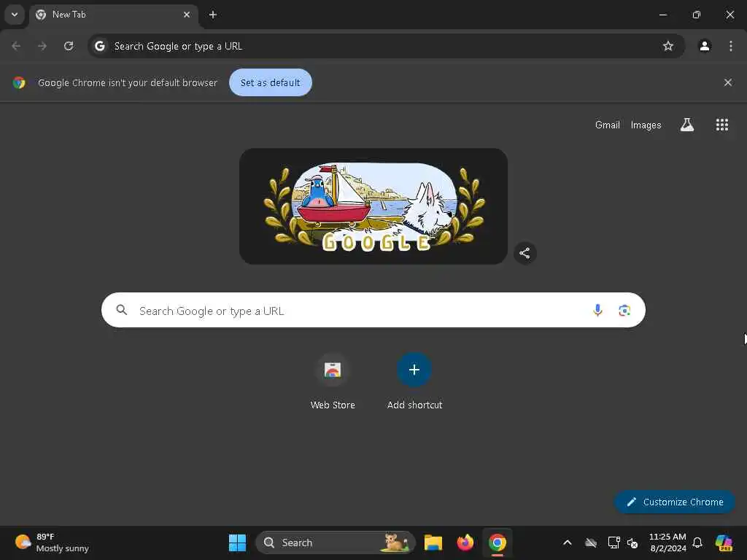Screen dimensions: 747x560
Task: Select the New Tab browser tab
Action: click(x=113, y=15)
